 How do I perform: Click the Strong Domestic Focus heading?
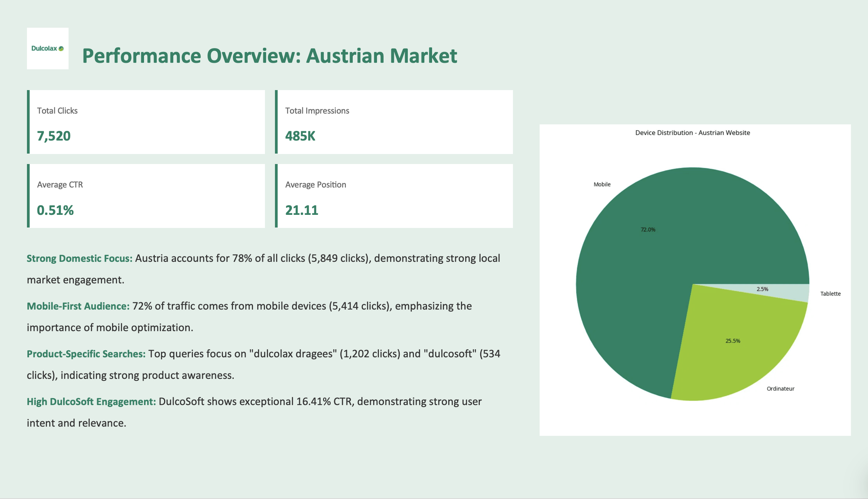[79, 258]
